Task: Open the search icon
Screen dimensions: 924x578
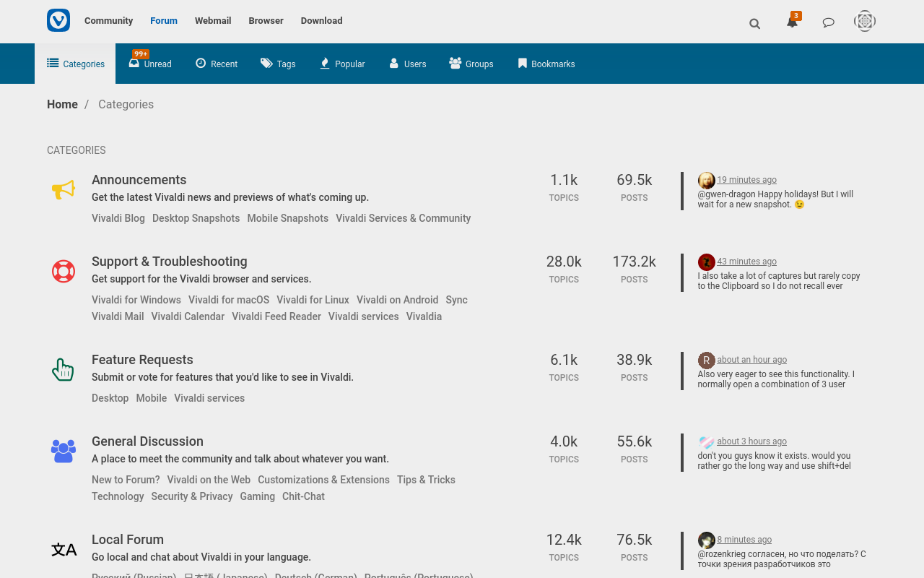Action: (754, 23)
